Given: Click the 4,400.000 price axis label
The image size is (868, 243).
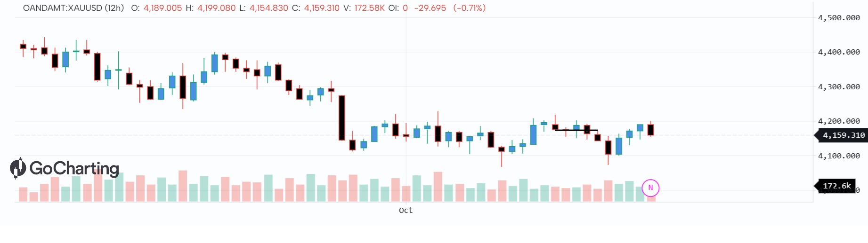Looking at the screenshot, I should click(839, 52).
